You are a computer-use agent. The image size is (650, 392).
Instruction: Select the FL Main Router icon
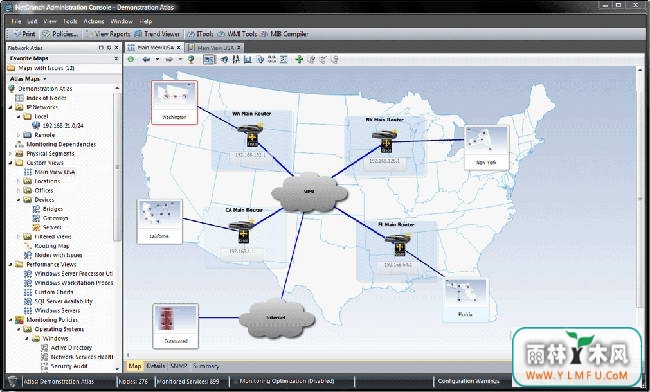pos(399,244)
